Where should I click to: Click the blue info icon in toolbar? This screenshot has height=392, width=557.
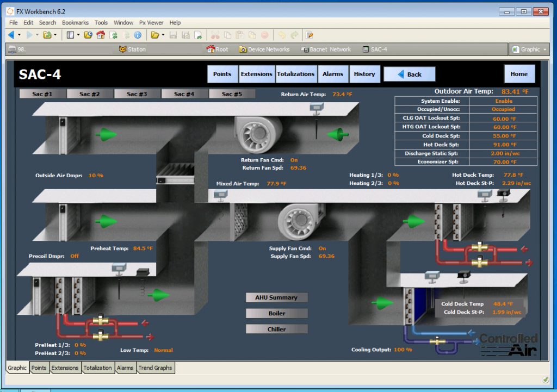(138, 35)
